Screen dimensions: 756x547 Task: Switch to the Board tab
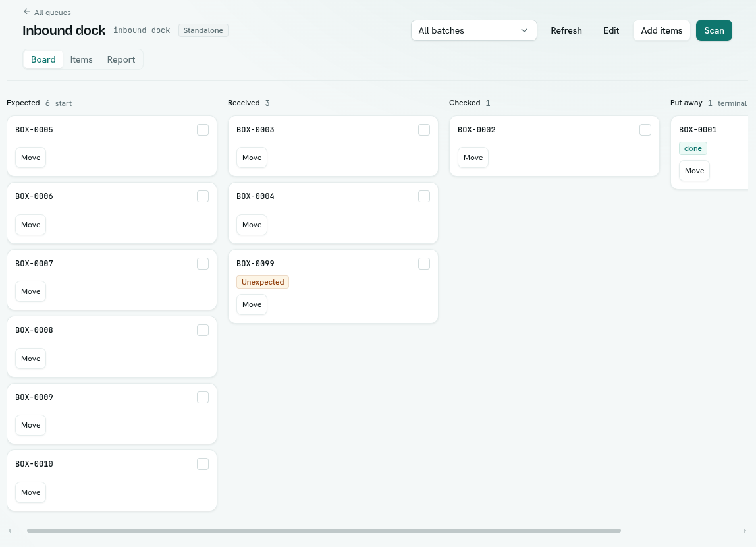[x=43, y=59]
